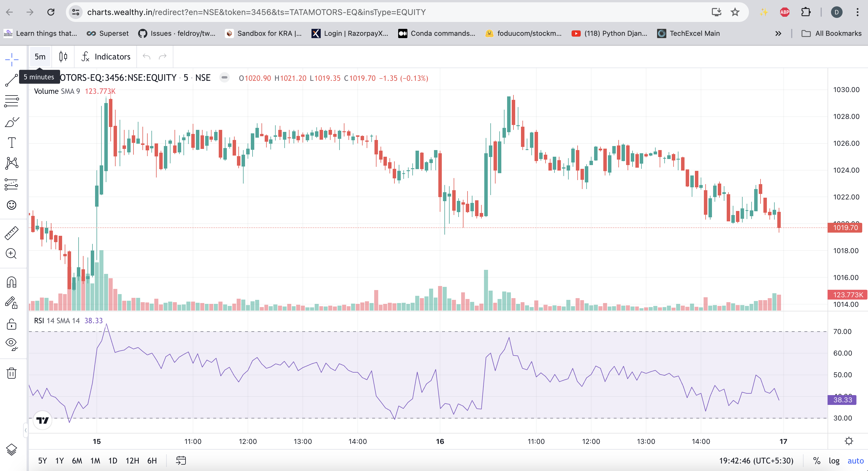868x471 pixels.
Task: Open the 5m interval dropdown
Action: [40, 56]
